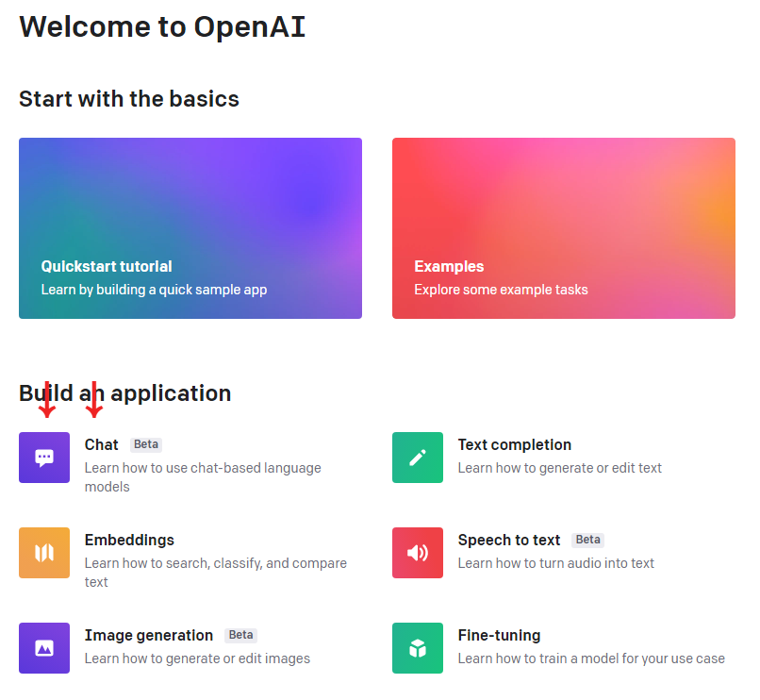This screenshot has width=760, height=700.
Task: Click 'Learn how to generate or edit images'
Action: tap(197, 658)
